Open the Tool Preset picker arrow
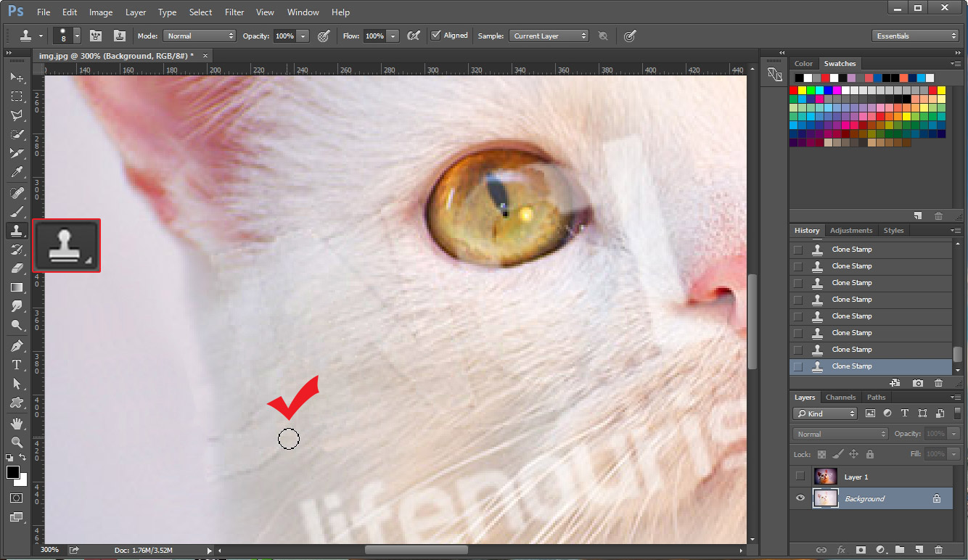The image size is (968, 560). 41,36
